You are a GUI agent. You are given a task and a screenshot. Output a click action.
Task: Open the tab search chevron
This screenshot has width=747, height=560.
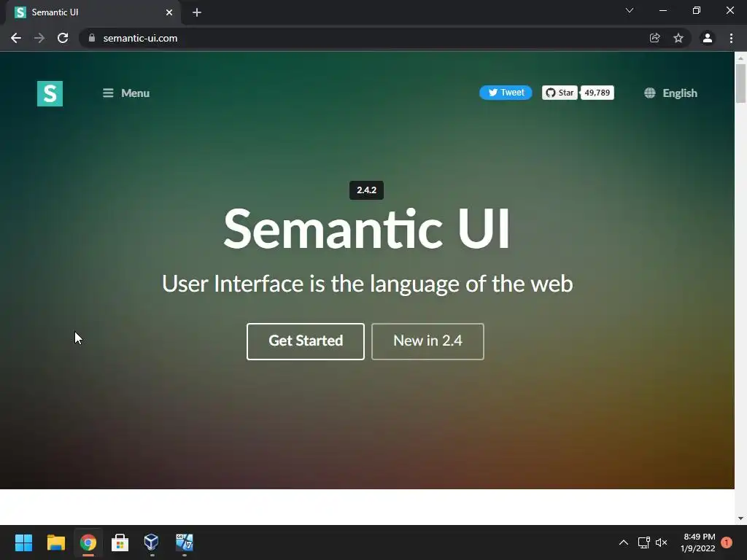630,10
